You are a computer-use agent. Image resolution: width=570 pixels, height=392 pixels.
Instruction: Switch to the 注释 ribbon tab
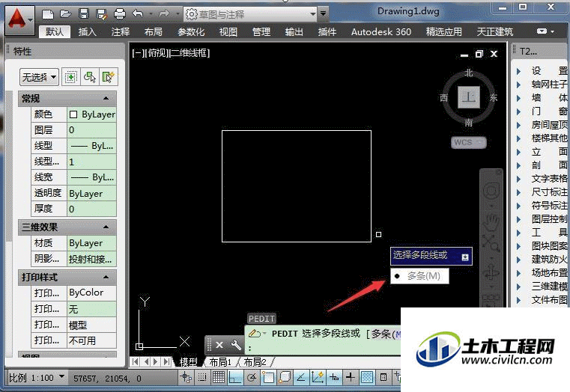tap(121, 32)
